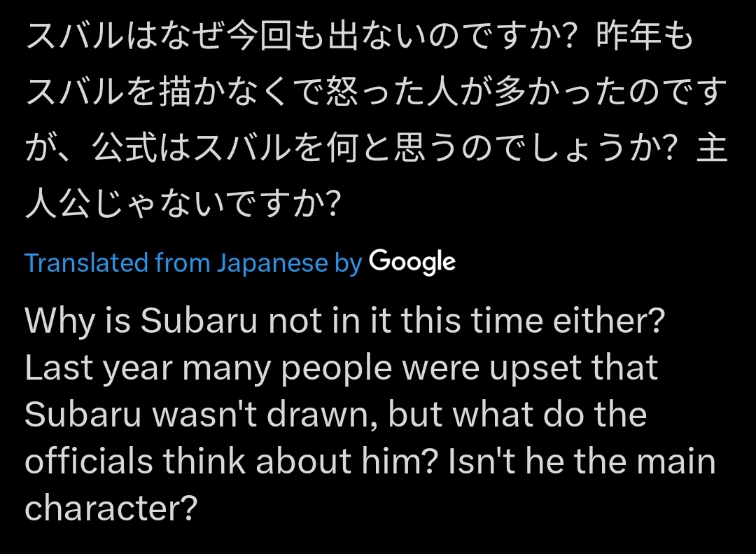Select the line starting "officials think about him?"
756x554 pixels.
tap(370, 462)
